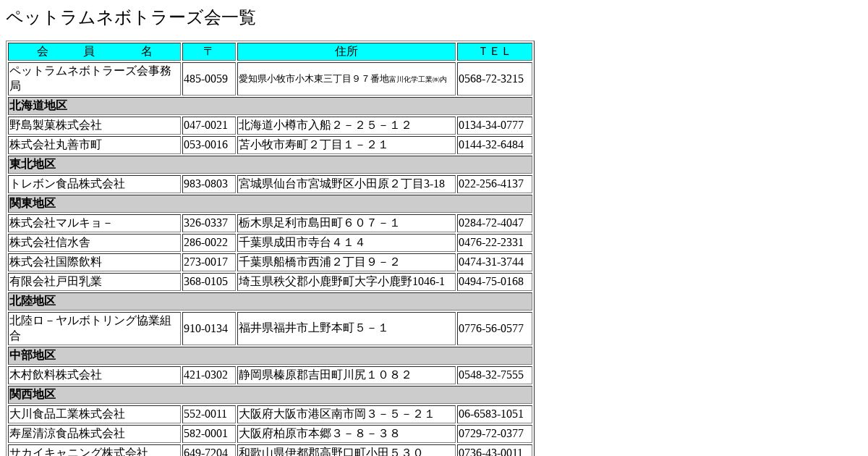Click postal code 286-0022
The height and width of the screenshot is (456, 868).
click(x=205, y=242)
